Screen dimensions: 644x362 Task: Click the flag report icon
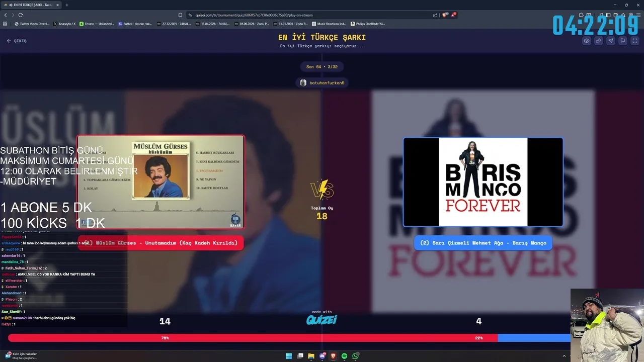coord(623,41)
